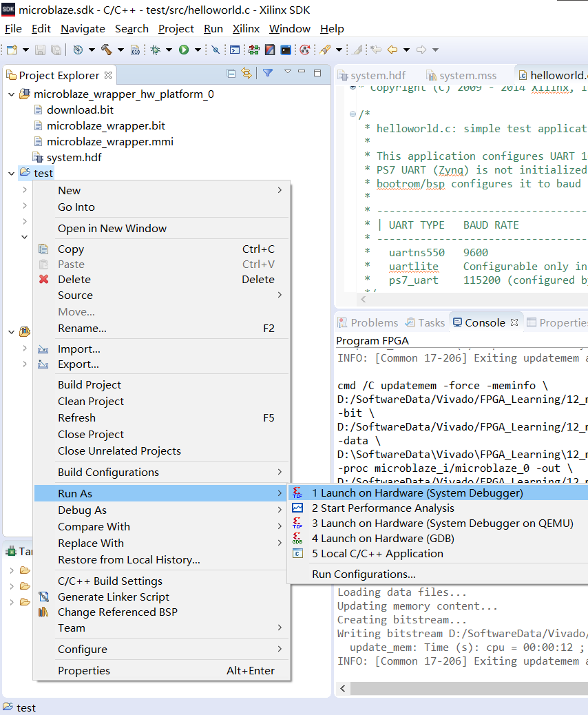Click the green Run button in toolbar

pos(184,50)
